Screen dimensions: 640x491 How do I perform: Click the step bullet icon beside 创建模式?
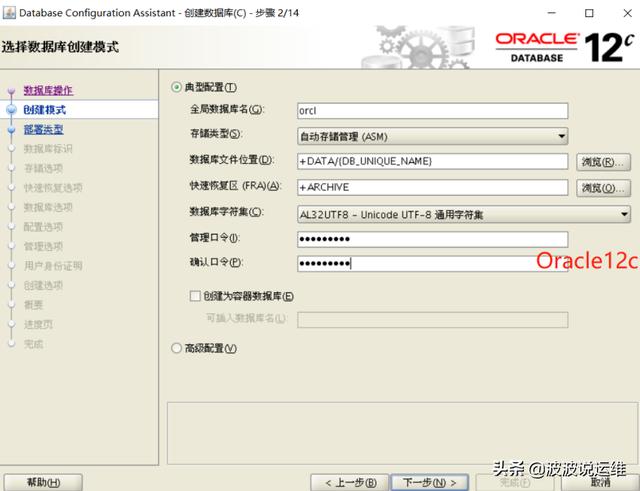pyautogui.click(x=11, y=110)
